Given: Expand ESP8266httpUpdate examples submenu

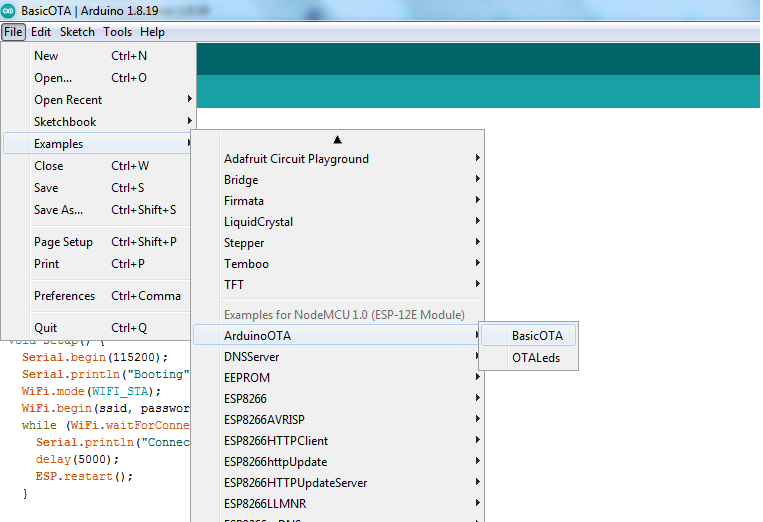Looking at the screenshot, I should click(338, 462).
